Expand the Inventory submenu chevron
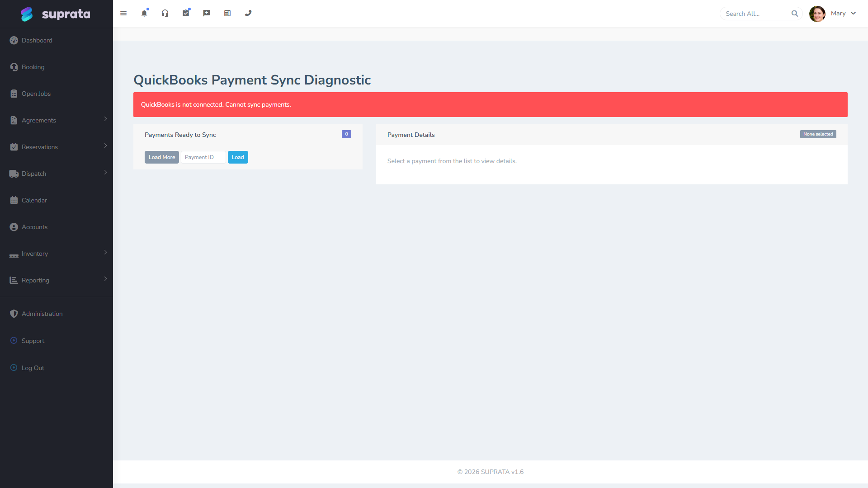868x488 pixels. pos(105,252)
